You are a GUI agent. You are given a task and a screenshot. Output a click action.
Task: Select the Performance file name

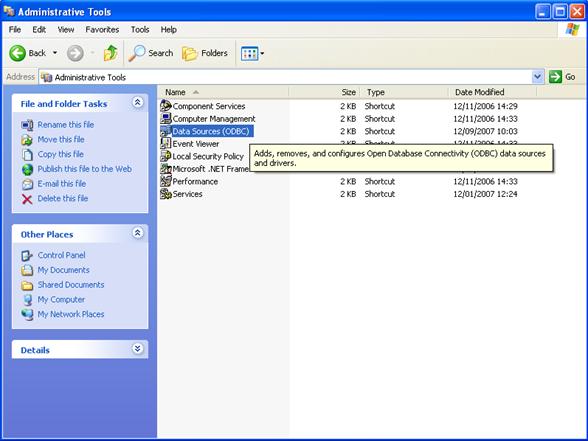pos(195,182)
